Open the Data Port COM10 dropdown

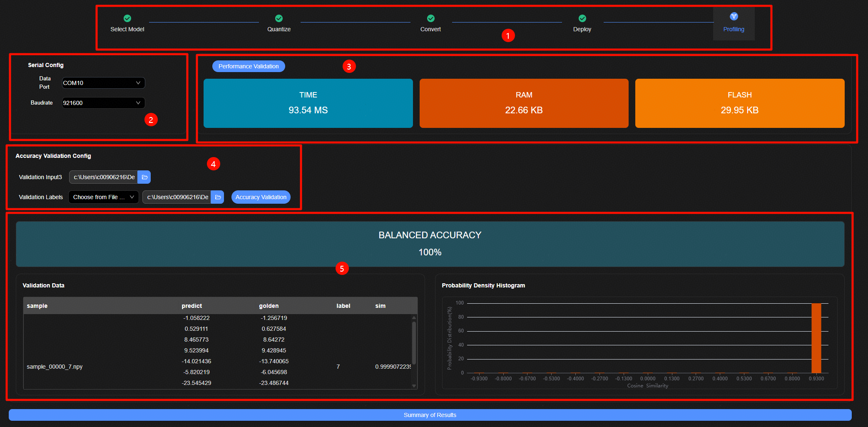point(103,83)
